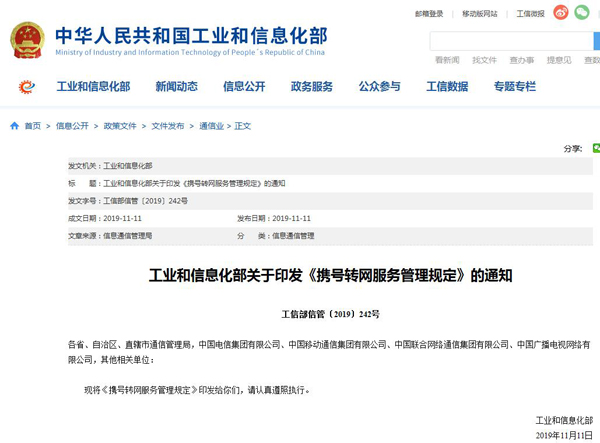Open the 移动版网站 link
Screen dimensions: 600x443
[x=480, y=14]
